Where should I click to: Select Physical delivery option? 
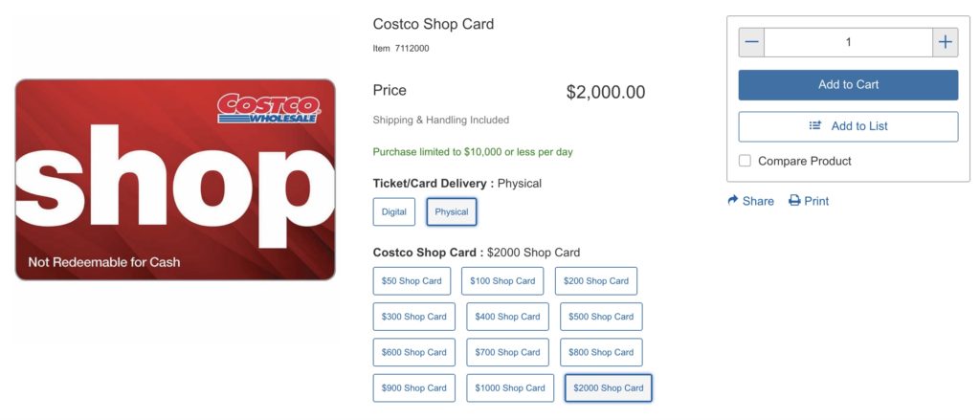click(x=452, y=211)
